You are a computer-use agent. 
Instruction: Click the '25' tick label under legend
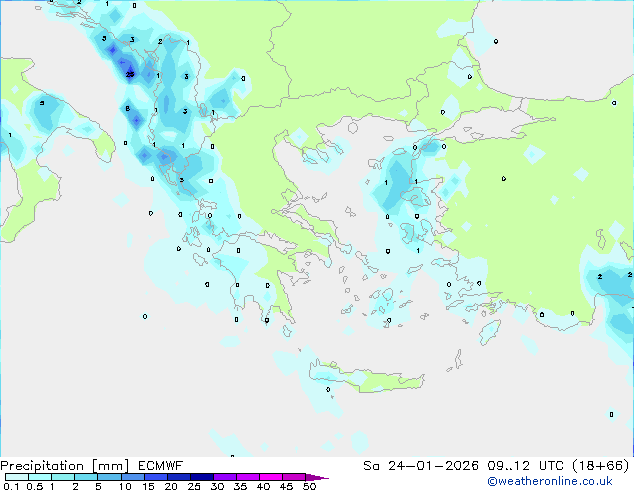tap(194, 486)
